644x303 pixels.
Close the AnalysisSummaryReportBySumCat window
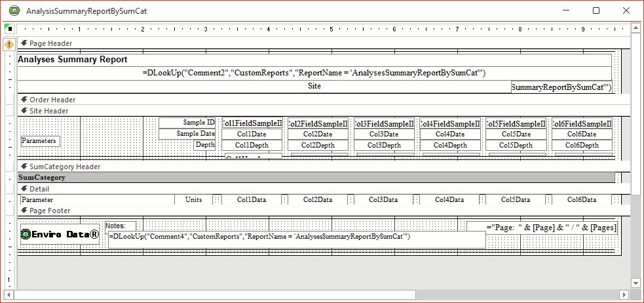(626, 10)
